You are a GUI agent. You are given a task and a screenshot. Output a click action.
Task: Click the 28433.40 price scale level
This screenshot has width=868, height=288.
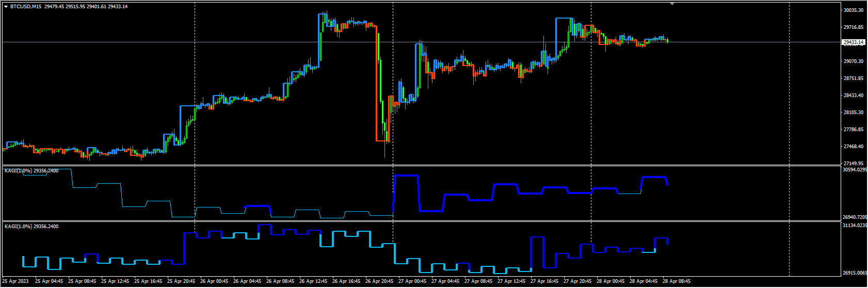(x=854, y=95)
